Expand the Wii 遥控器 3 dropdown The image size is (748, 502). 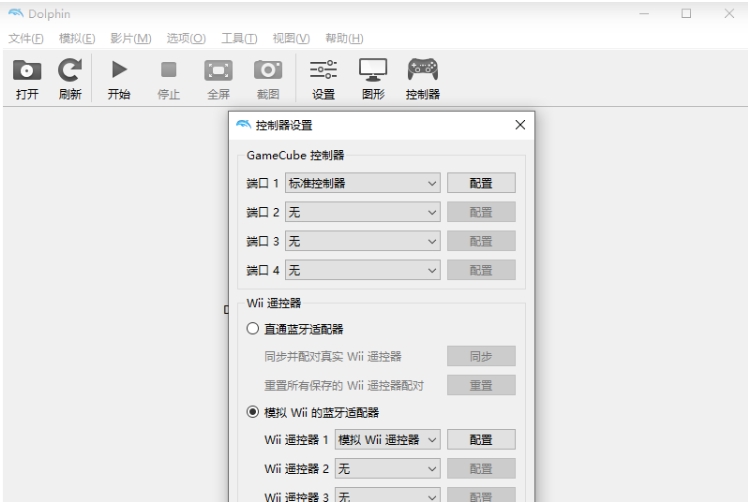(387, 496)
